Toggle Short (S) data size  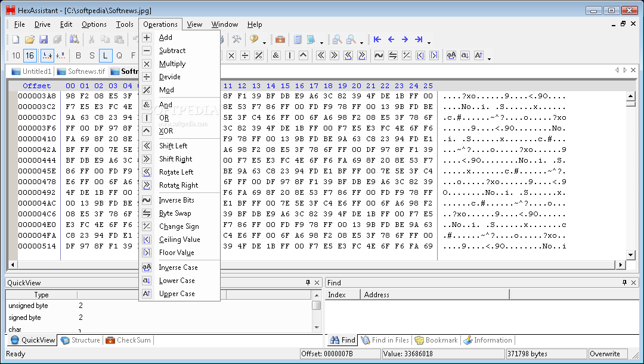[x=92, y=55]
